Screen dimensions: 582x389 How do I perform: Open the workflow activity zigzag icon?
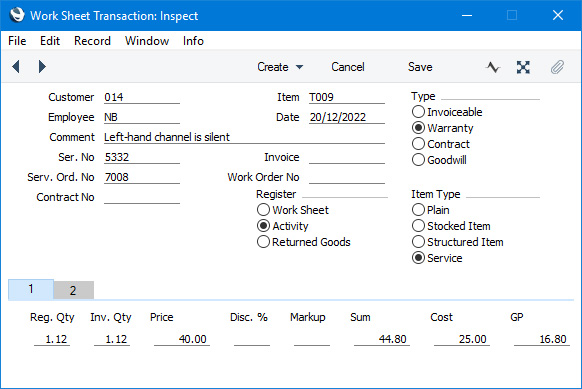pyautogui.click(x=493, y=67)
